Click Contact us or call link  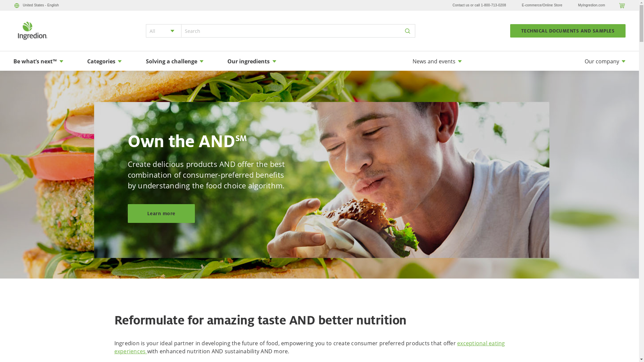click(x=479, y=5)
